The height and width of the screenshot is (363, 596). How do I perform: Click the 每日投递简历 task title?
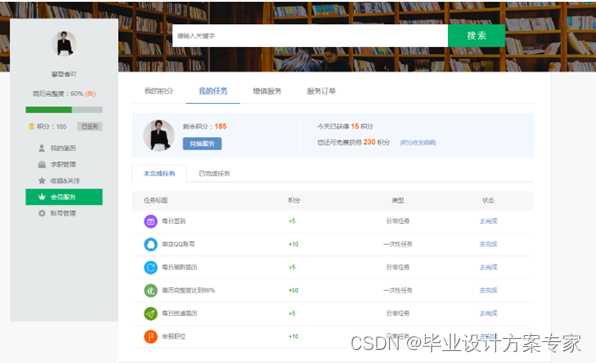pyautogui.click(x=179, y=313)
